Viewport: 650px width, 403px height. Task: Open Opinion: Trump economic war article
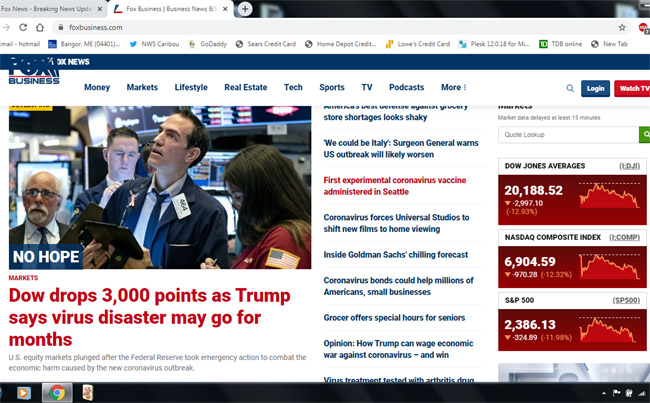[398, 350]
